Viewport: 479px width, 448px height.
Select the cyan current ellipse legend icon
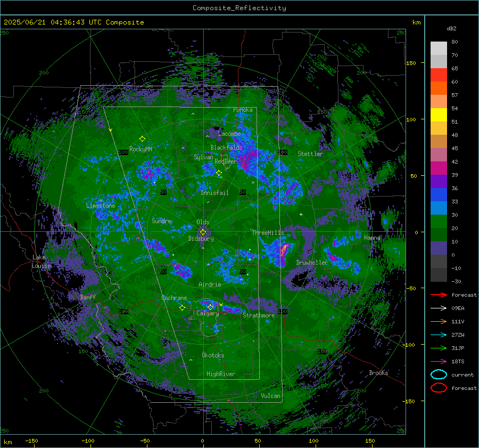click(x=439, y=374)
